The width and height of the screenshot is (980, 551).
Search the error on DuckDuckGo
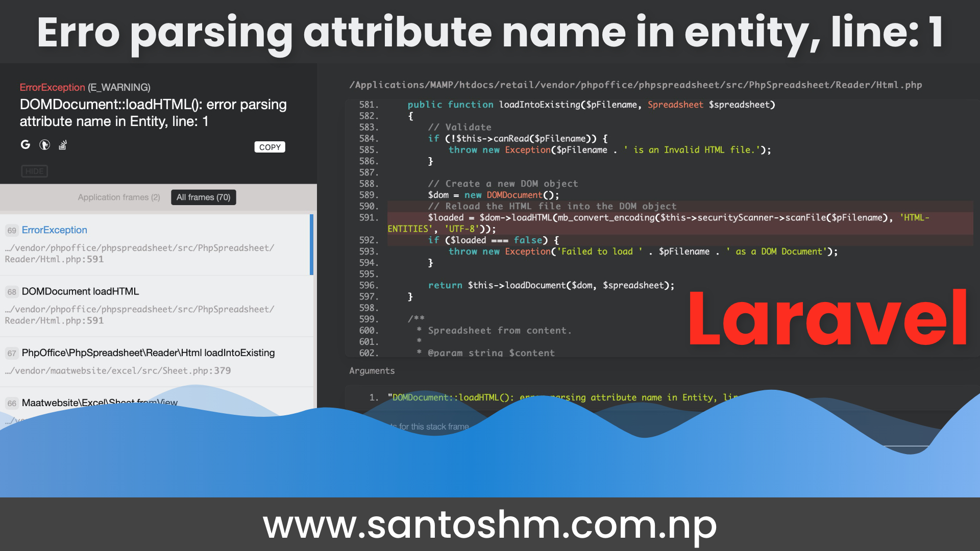tap(45, 145)
